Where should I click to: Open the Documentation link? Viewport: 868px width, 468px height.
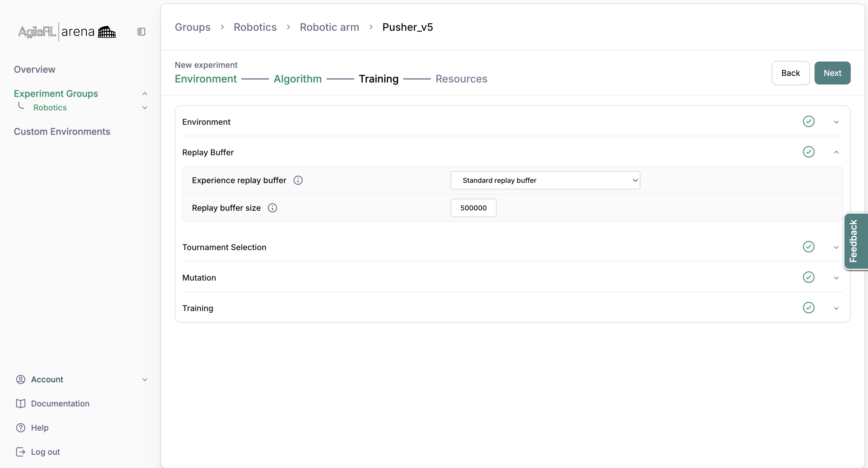(60, 404)
